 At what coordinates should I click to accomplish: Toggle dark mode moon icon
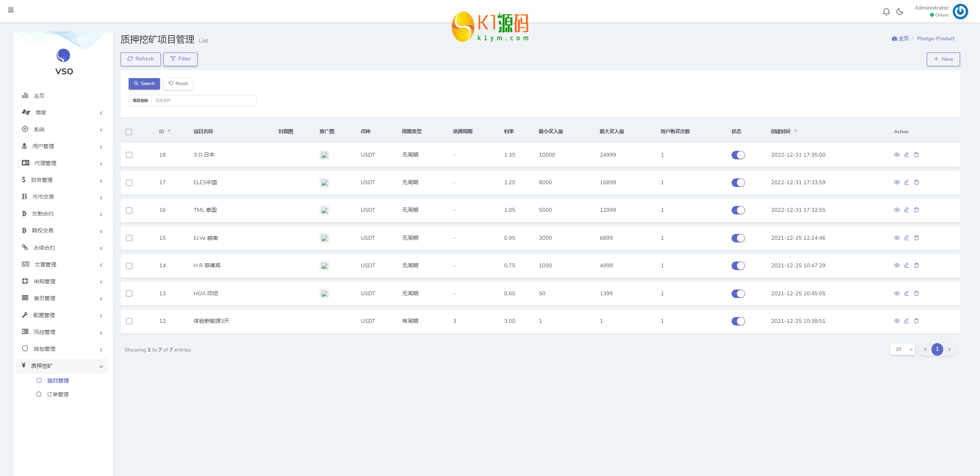click(x=900, y=12)
